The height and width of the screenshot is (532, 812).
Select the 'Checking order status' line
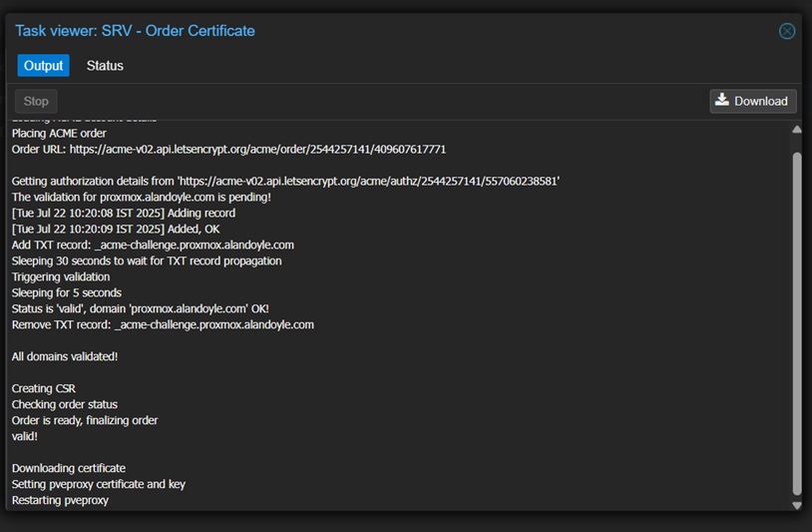[x=65, y=404]
